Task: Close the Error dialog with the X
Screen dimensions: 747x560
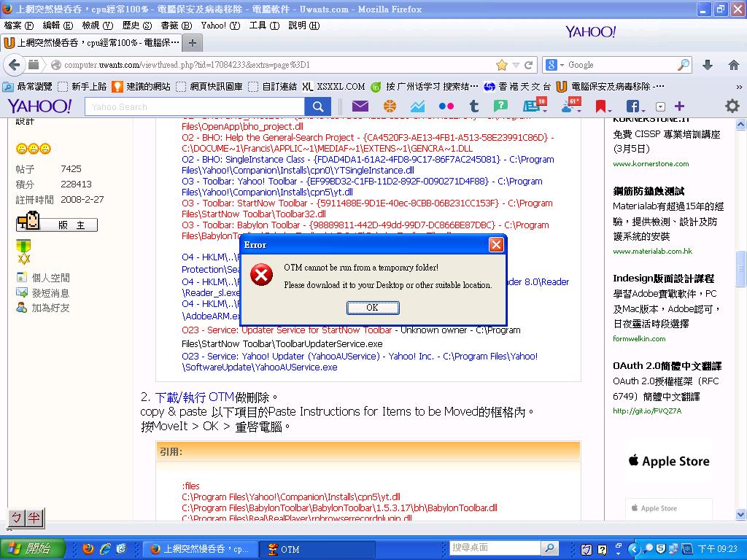Action: [x=496, y=245]
